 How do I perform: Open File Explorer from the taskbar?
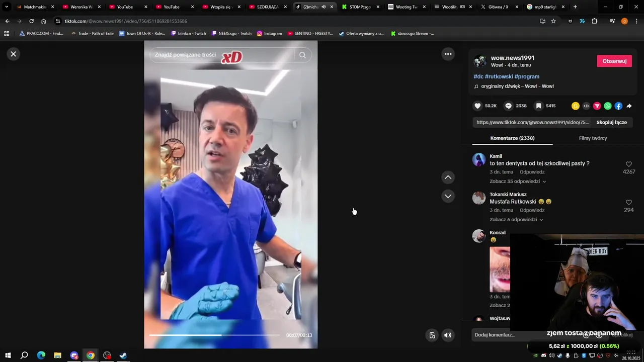[57, 355]
